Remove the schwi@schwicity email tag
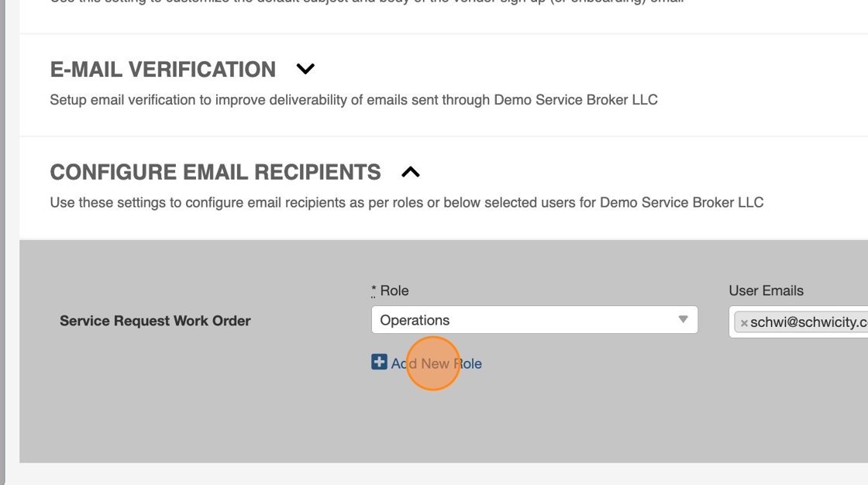This screenshot has height=485, width=868. pyautogui.click(x=744, y=324)
